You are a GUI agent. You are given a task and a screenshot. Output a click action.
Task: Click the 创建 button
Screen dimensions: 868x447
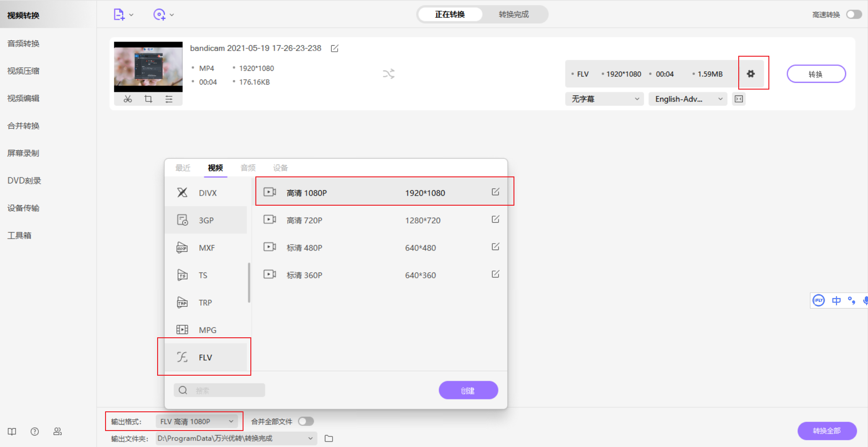pyautogui.click(x=468, y=390)
